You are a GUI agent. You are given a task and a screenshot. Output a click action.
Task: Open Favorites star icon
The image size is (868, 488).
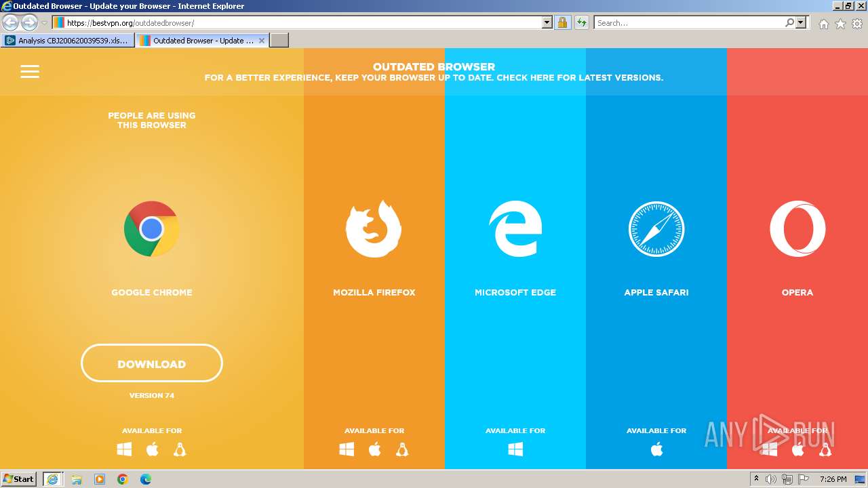pos(840,24)
